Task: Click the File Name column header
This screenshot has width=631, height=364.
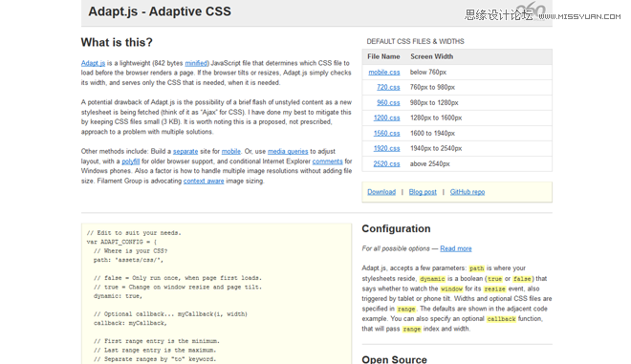Action: click(x=383, y=56)
